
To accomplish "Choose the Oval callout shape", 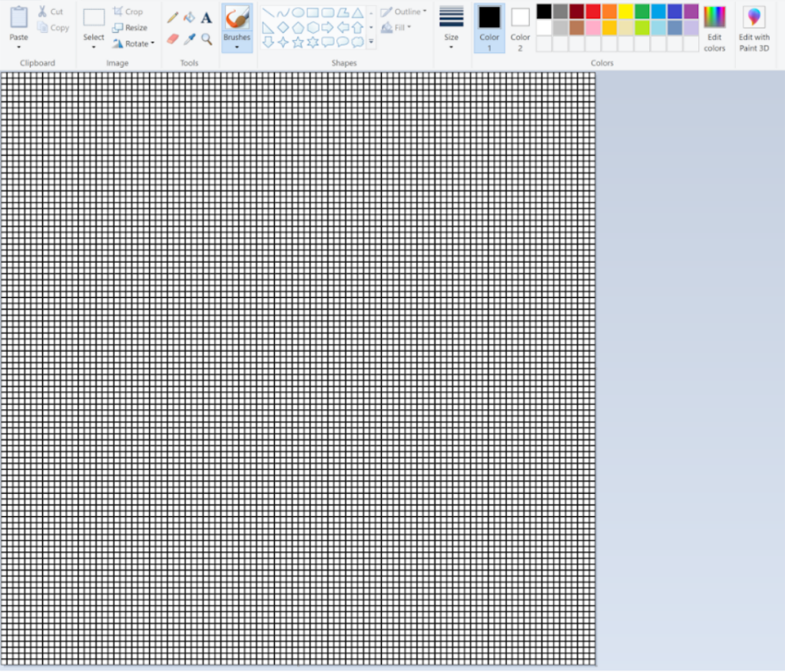I will [343, 42].
